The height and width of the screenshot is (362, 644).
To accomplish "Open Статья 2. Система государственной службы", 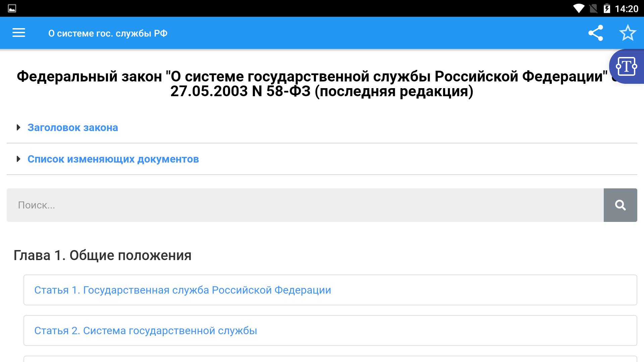I will 146,330.
